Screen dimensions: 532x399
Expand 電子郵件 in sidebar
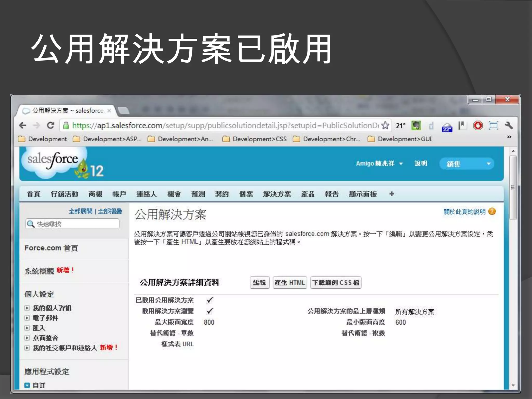coord(27,318)
